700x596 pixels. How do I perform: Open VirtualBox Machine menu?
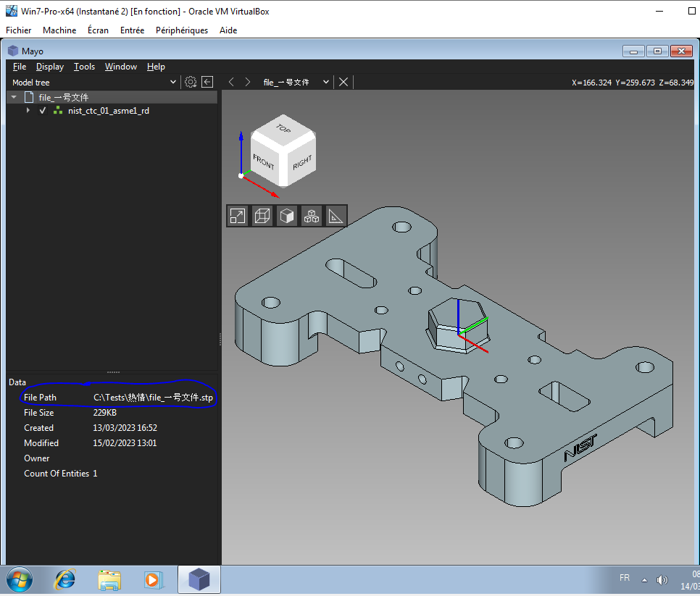click(x=59, y=30)
